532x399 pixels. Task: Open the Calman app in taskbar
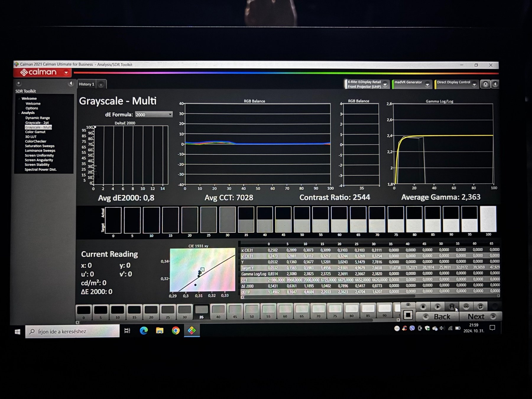(x=192, y=330)
